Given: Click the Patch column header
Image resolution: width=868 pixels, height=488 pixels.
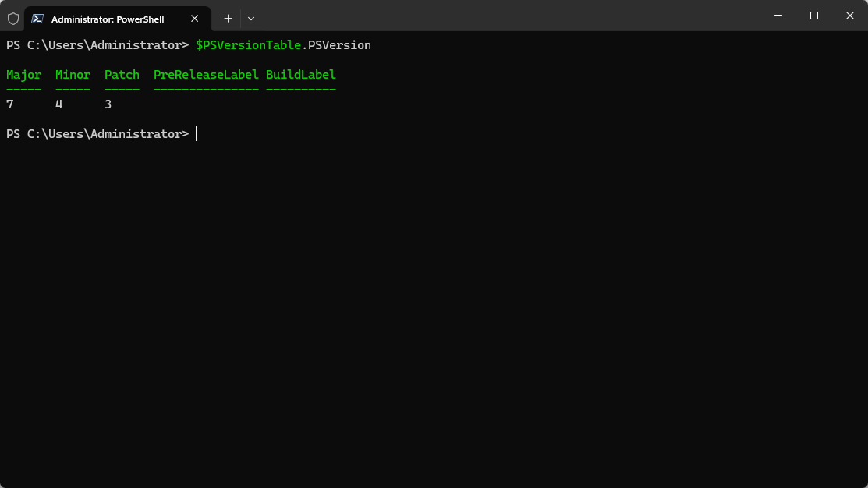Looking at the screenshot, I should (x=122, y=75).
